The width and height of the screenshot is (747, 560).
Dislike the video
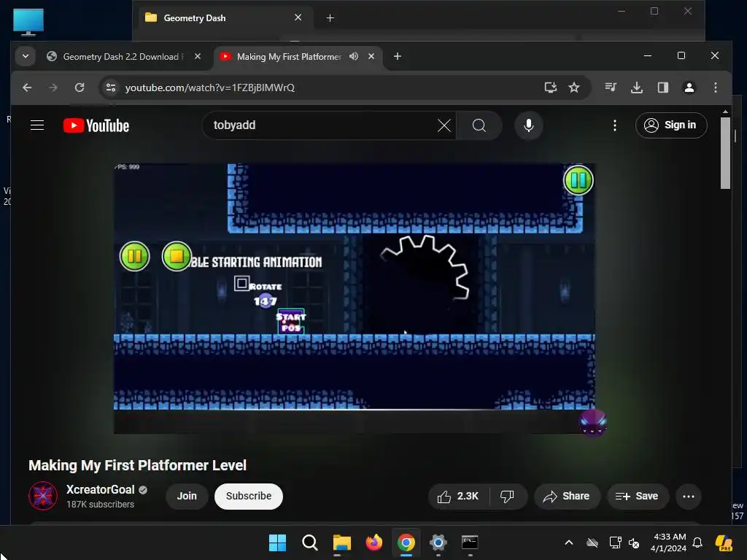coord(508,496)
